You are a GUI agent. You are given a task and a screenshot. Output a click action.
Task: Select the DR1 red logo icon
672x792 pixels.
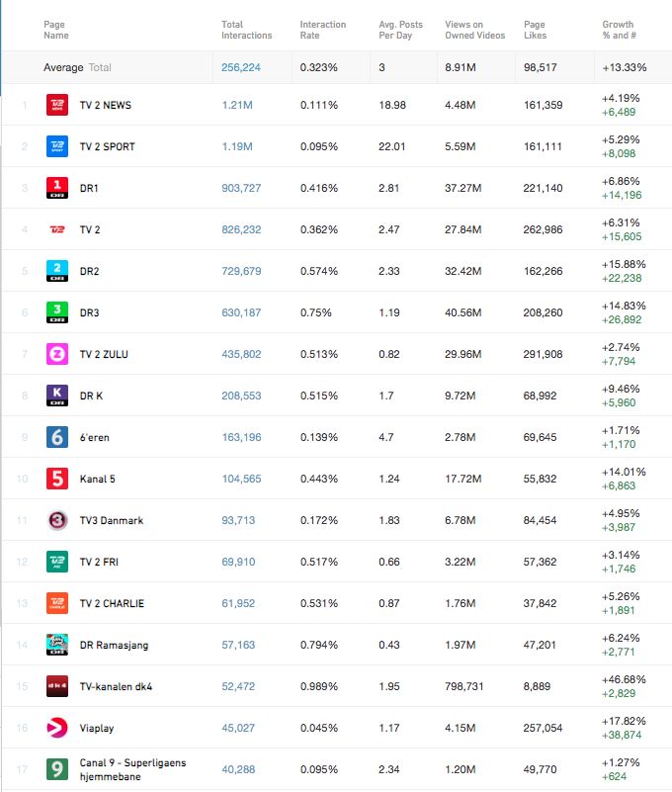pyautogui.click(x=57, y=188)
